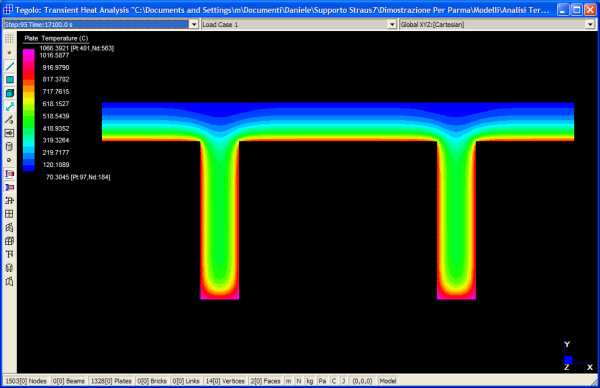Click the link element arrow icon
The height and width of the screenshot is (388, 600).
click(x=10, y=107)
